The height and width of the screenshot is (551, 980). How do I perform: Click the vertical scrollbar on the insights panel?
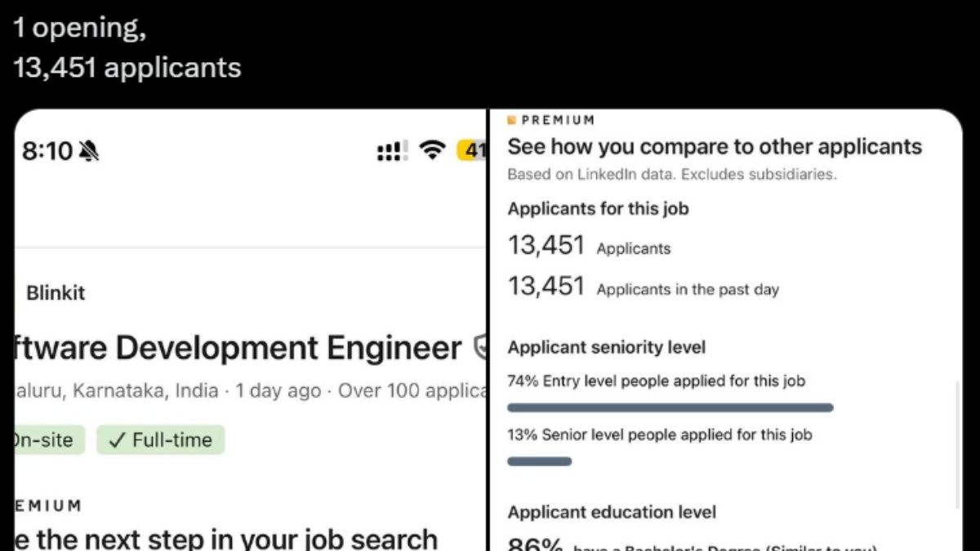pyautogui.click(x=956, y=441)
